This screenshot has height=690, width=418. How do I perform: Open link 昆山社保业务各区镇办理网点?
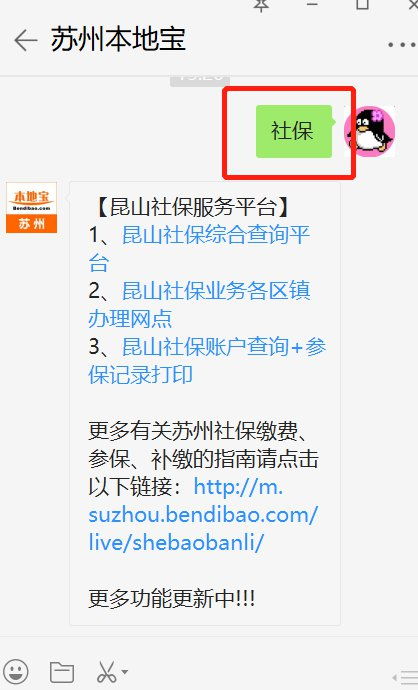click(199, 305)
